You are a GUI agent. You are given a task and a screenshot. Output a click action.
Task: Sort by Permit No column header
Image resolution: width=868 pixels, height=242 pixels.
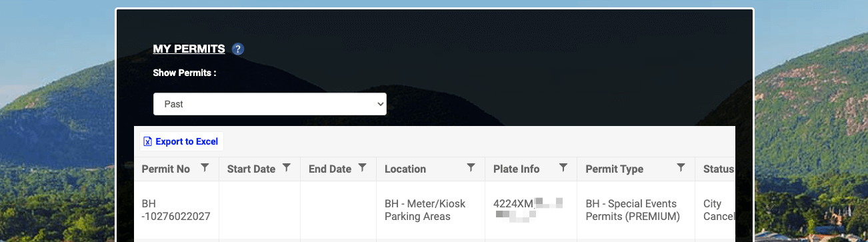(x=166, y=169)
